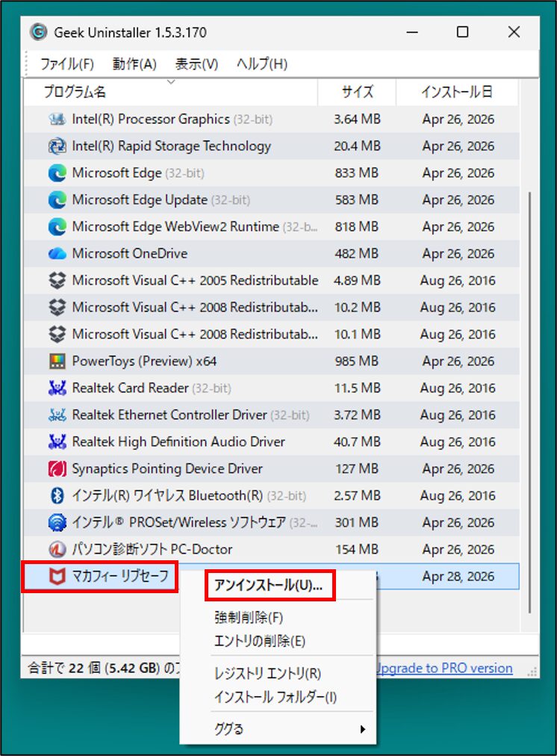
Task: Sort by サイズ column header
Action: pos(357,92)
